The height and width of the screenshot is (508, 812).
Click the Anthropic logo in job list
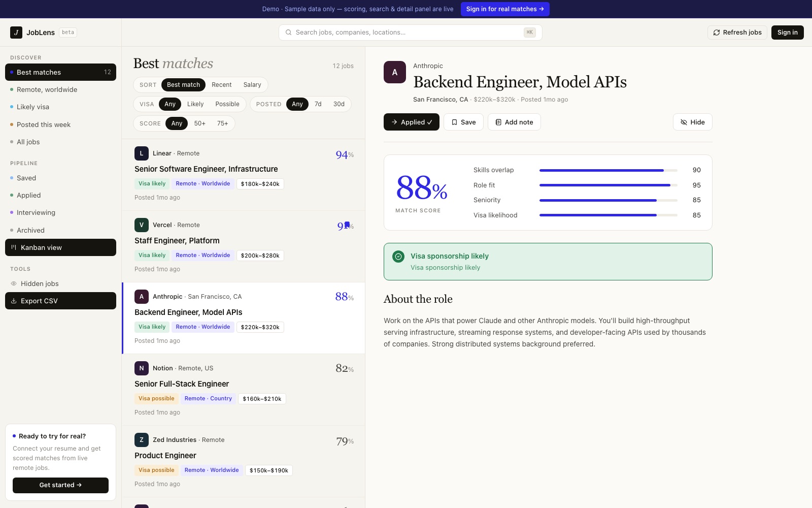point(142,297)
